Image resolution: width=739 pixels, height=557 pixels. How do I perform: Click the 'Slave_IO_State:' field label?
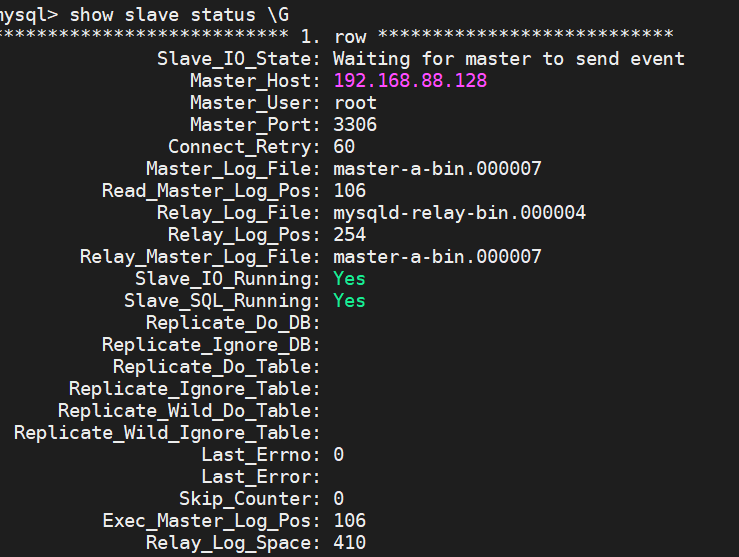(238, 59)
